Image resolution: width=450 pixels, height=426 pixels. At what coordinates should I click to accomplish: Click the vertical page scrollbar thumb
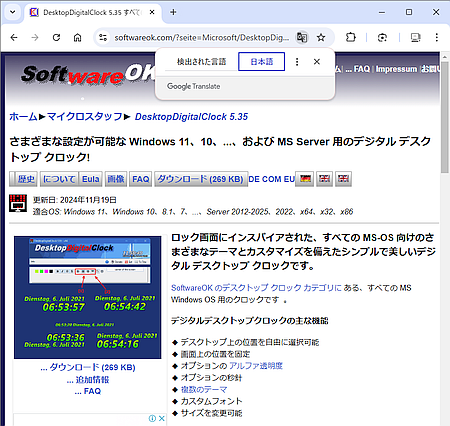[x=445, y=118]
